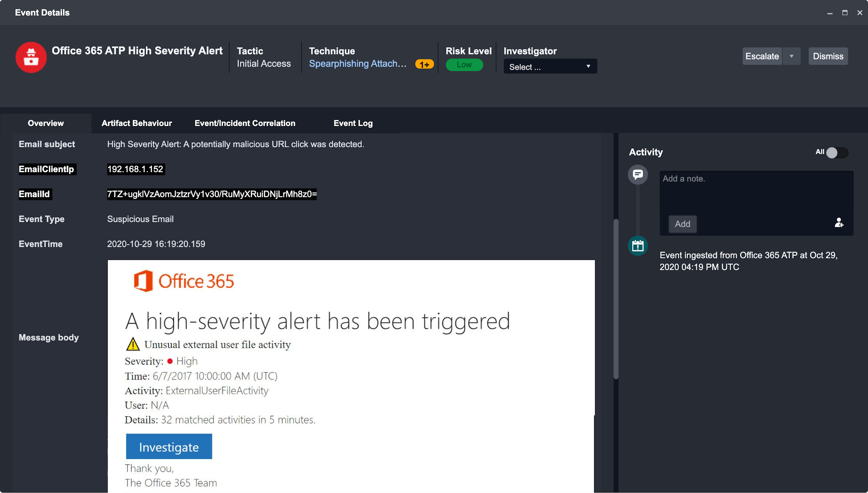Click the orange 1+ technique badge
Screen dimensions: 868x493
[424, 65]
